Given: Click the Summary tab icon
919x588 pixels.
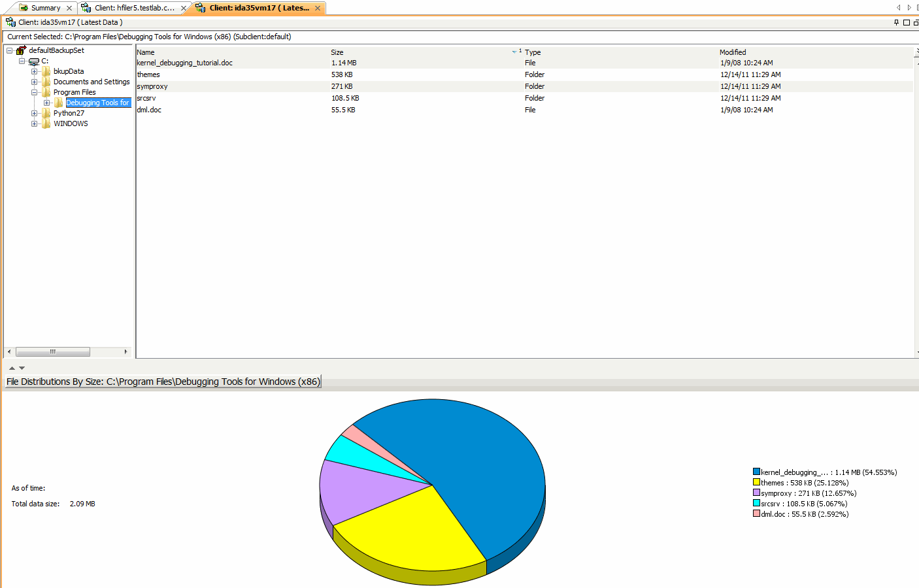Looking at the screenshot, I should pos(24,8).
